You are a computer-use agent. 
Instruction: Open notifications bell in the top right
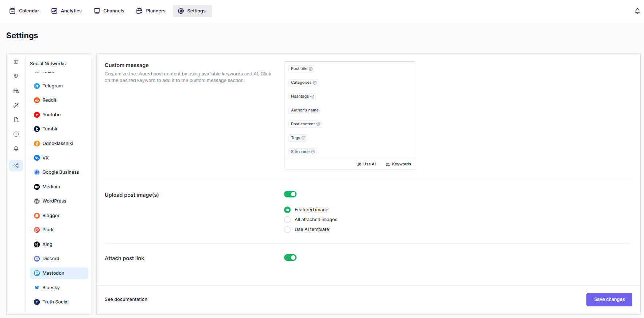click(x=637, y=11)
